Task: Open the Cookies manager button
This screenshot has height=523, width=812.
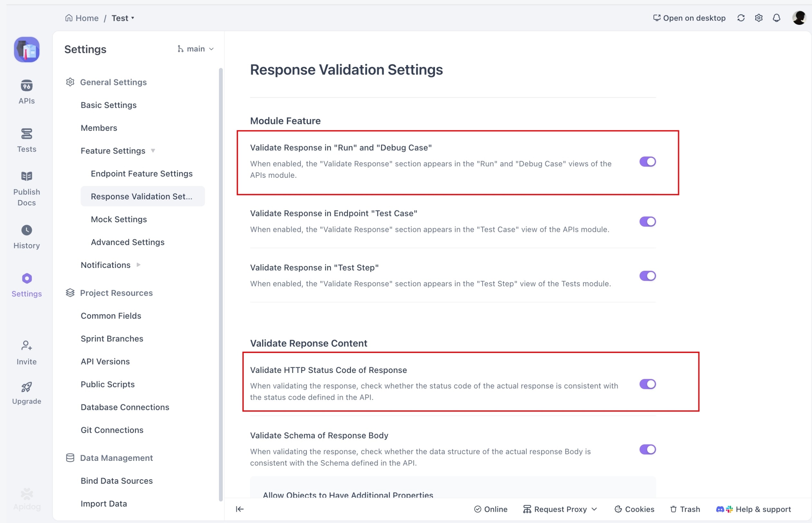Action: tap(635, 509)
